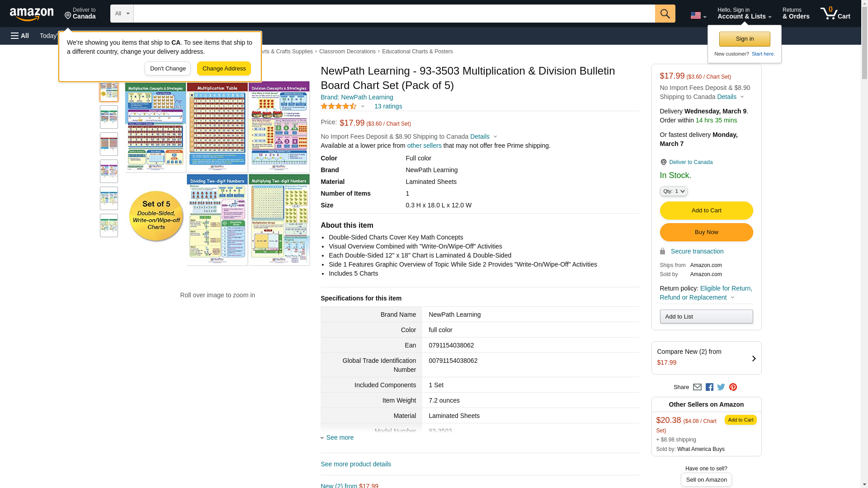Screen dimensions: 868x488
Task: Open Account & Lists menu
Action: (x=744, y=14)
